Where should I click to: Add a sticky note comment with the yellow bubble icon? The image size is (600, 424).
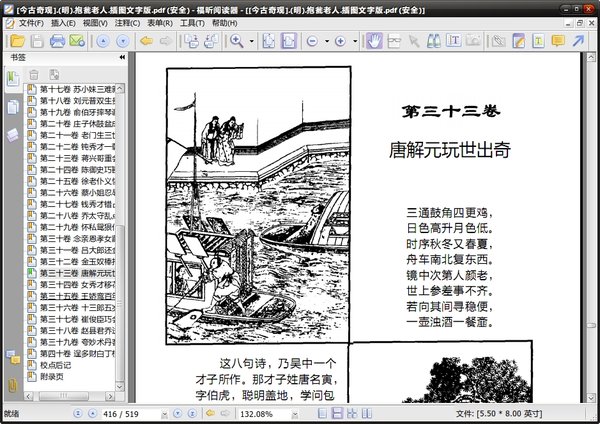tap(558, 41)
